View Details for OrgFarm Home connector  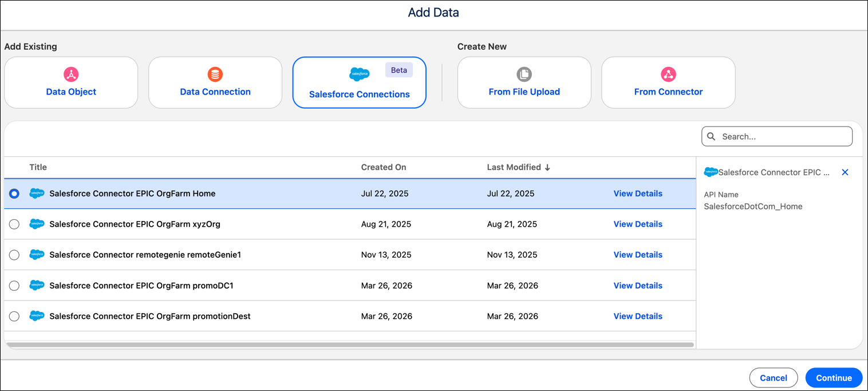click(638, 193)
